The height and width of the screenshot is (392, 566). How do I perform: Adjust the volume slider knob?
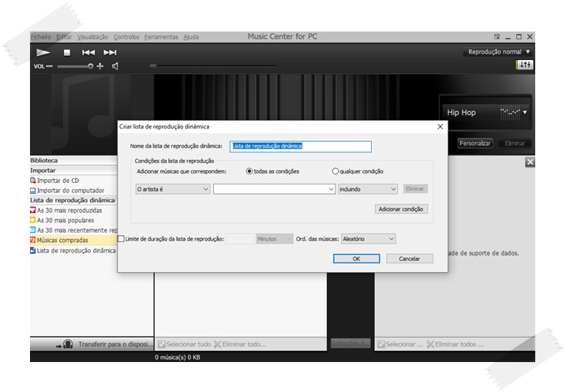point(90,66)
